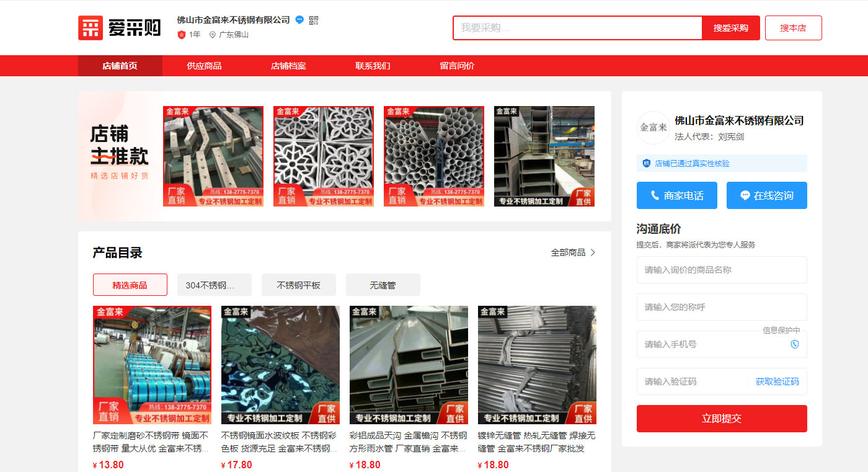Click the 商家电话 button
This screenshot has width=868, height=472.
click(677, 195)
